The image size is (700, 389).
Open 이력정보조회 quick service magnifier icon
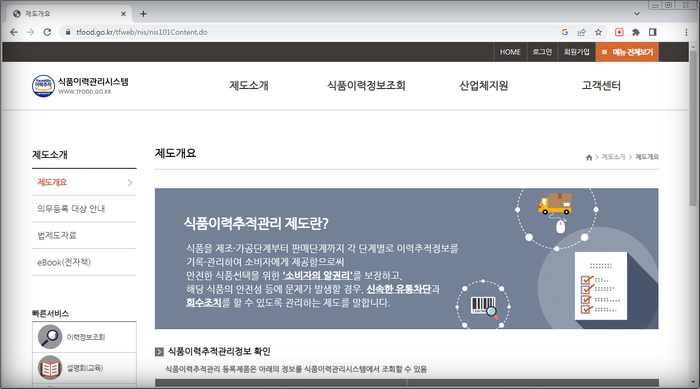tap(50, 337)
